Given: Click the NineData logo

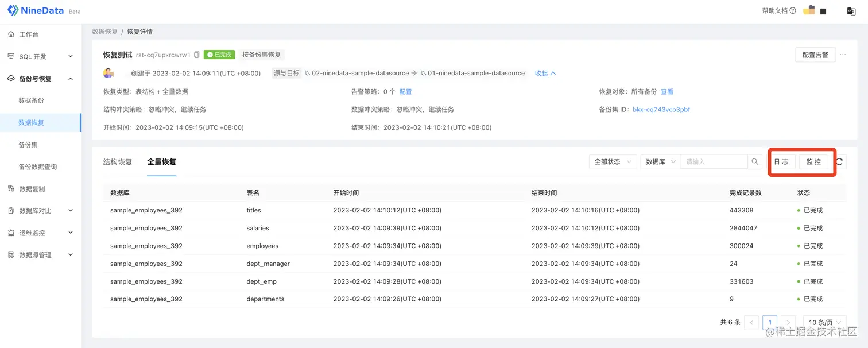Looking at the screenshot, I should (34, 10).
